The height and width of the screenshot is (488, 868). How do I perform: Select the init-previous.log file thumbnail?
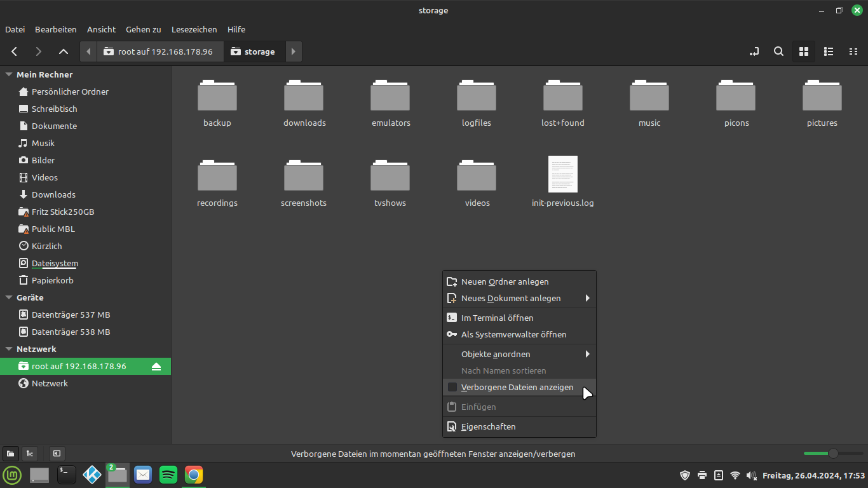click(x=563, y=174)
